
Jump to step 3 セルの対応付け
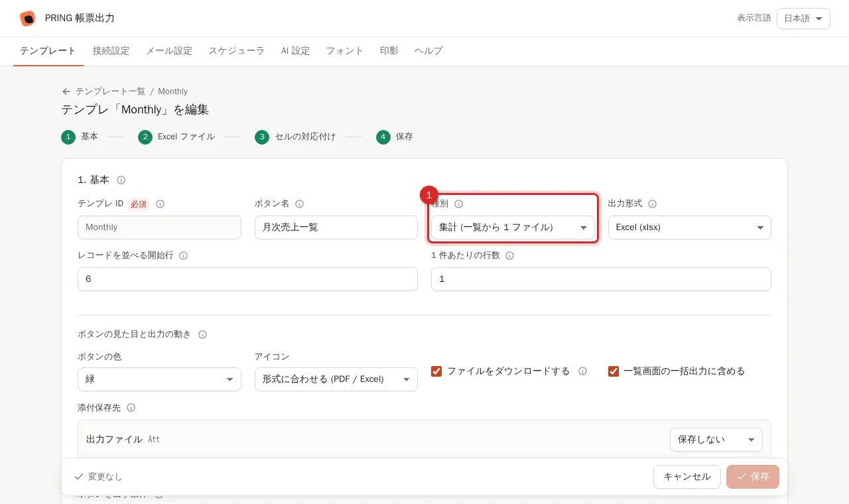point(295,137)
